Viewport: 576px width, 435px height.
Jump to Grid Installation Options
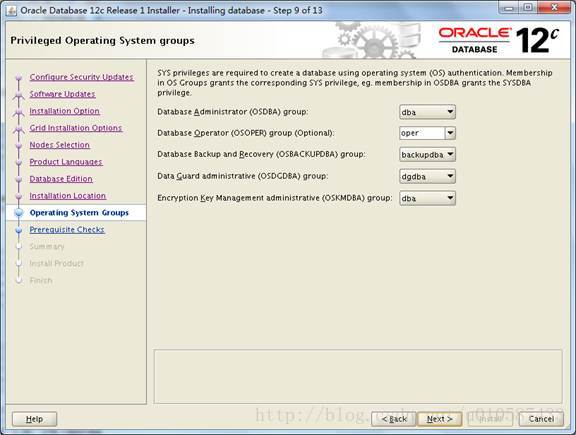76,128
